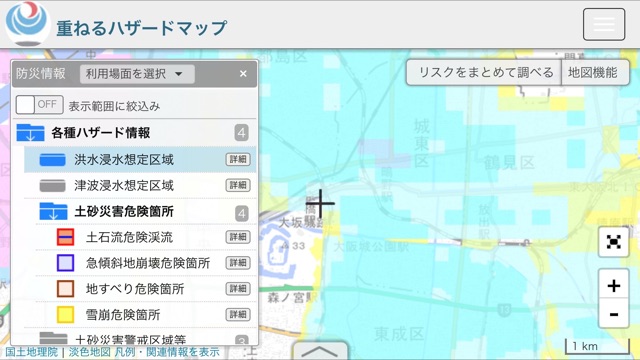The height and width of the screenshot is (360, 640).
Task: Click the リスクをまとめて調べる button
Action: [x=484, y=73]
